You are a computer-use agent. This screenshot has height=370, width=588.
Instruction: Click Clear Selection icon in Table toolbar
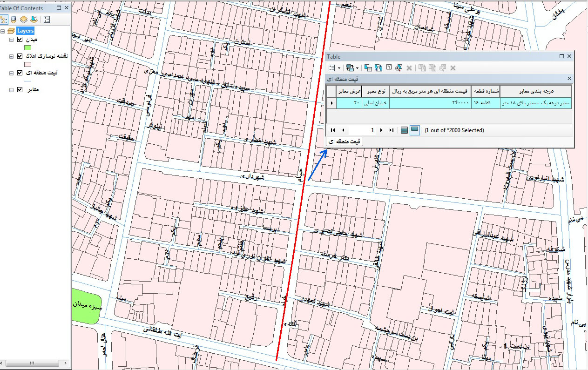click(x=389, y=68)
